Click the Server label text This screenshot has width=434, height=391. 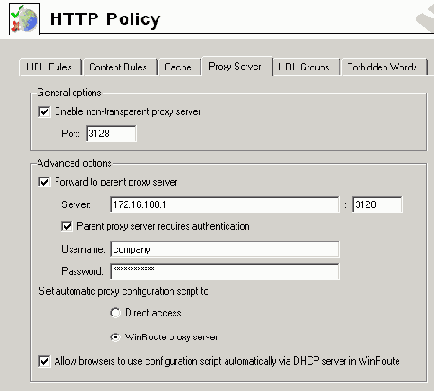tap(76, 204)
